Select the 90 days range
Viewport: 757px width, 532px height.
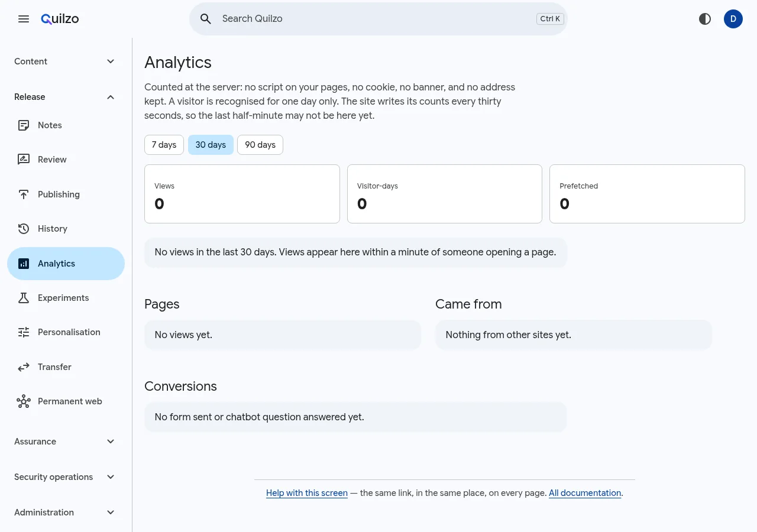pyautogui.click(x=260, y=145)
